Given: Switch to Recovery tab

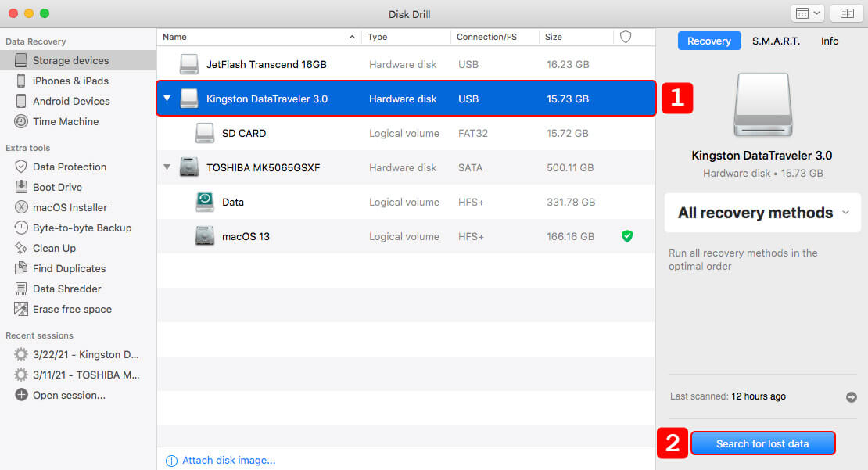Looking at the screenshot, I should (x=709, y=41).
